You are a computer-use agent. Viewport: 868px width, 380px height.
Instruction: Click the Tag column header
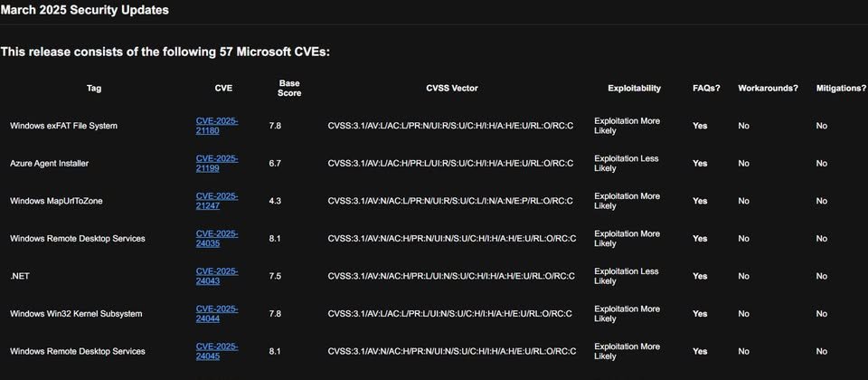(x=94, y=88)
